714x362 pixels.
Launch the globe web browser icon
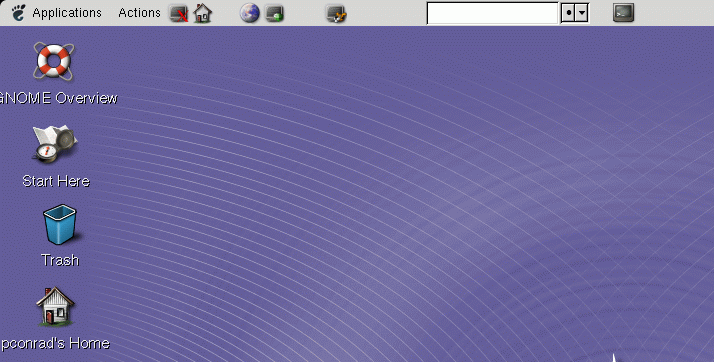[x=250, y=13]
